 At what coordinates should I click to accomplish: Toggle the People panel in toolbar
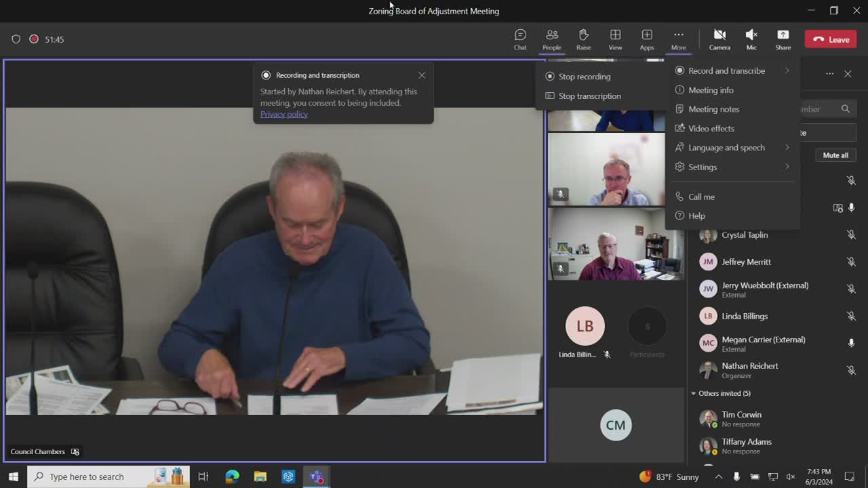(x=552, y=39)
